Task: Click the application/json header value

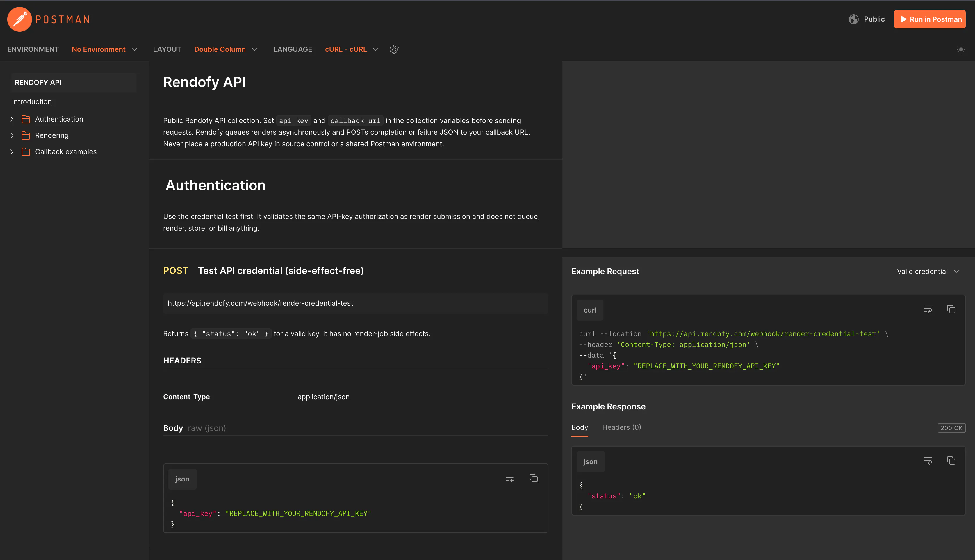Action: [x=323, y=397]
